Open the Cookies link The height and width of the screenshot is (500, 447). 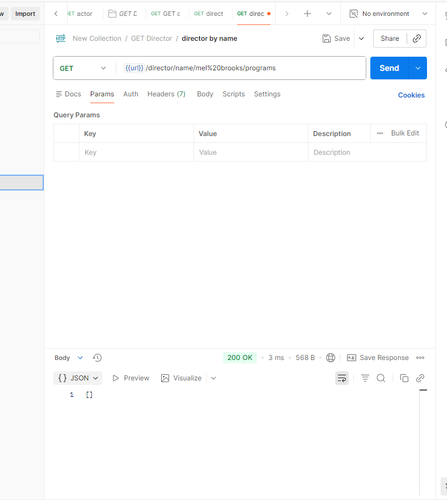click(x=411, y=95)
